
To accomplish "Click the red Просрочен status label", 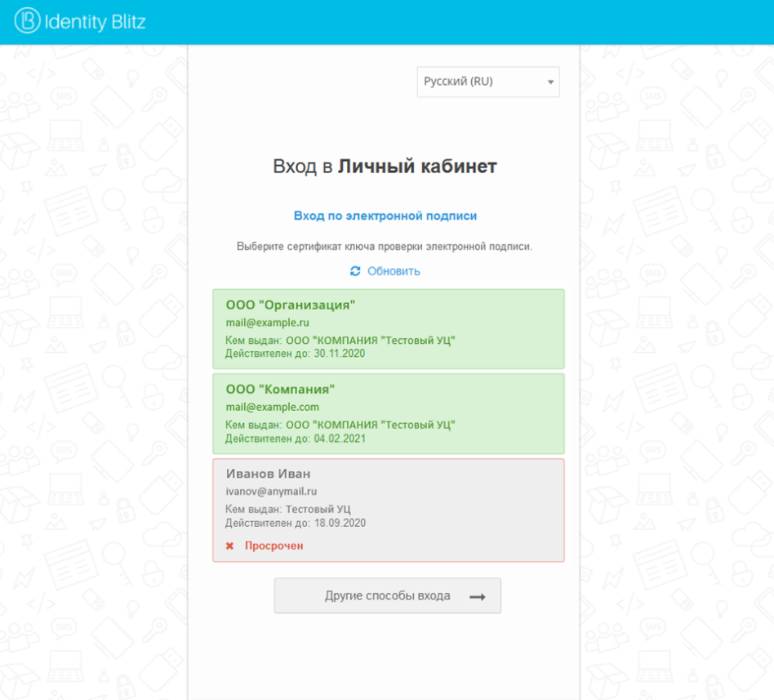I will [274, 546].
